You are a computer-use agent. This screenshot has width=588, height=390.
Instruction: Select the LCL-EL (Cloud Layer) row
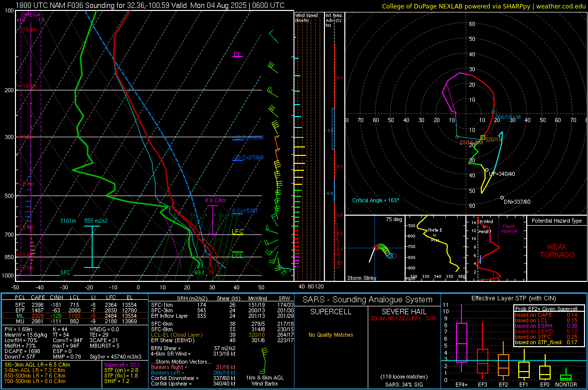(222, 335)
